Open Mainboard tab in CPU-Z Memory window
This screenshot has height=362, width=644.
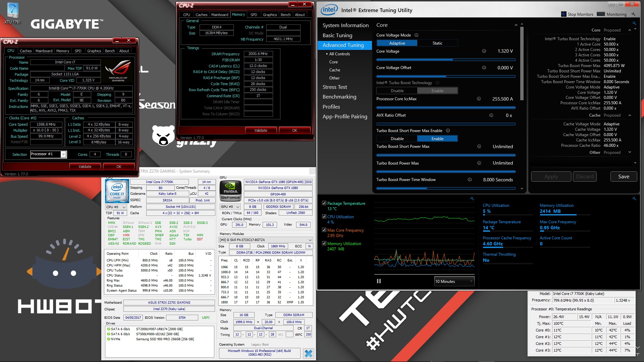(x=220, y=15)
